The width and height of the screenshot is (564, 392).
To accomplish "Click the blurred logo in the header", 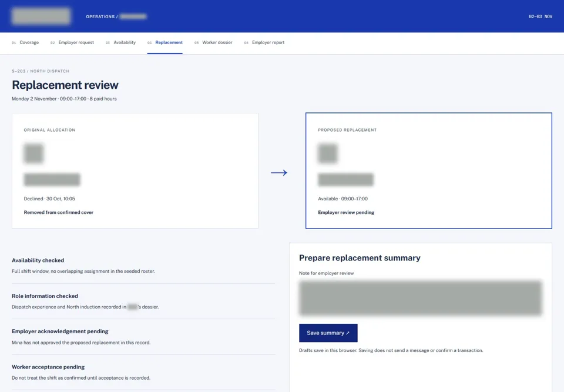I will coord(41,16).
